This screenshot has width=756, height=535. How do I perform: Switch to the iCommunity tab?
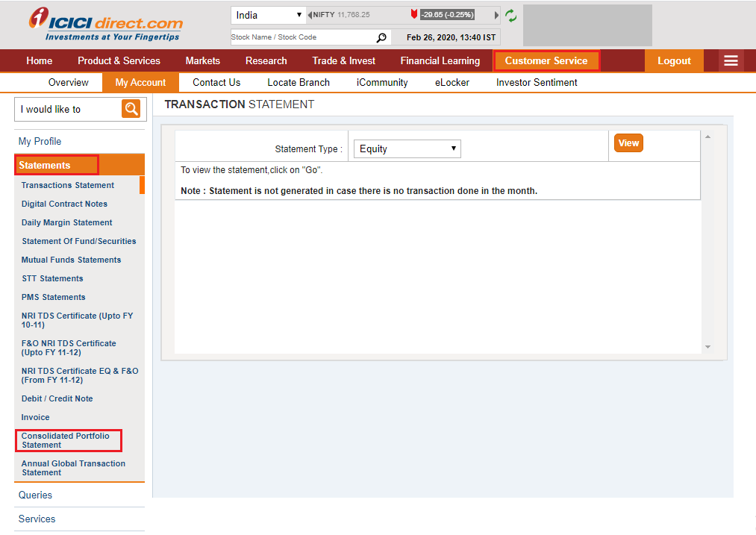tap(382, 82)
